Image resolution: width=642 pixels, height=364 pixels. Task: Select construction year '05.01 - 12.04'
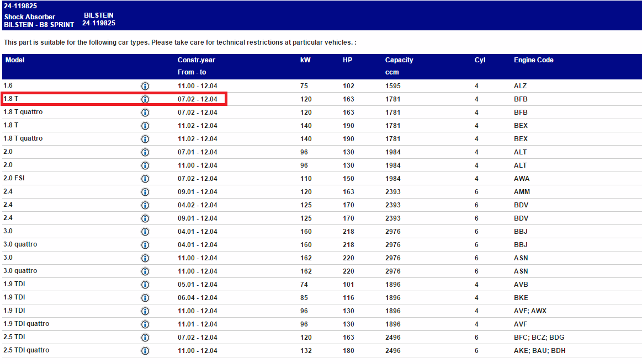[x=198, y=285]
